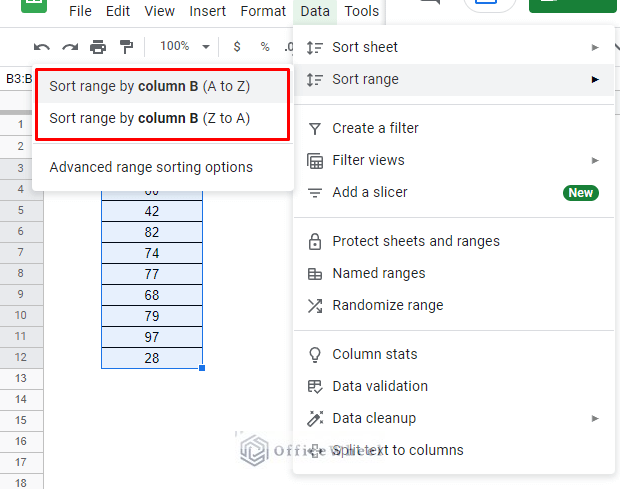620x489 pixels.
Task: Open Advanced range sorting options
Action: pyautogui.click(x=163, y=168)
